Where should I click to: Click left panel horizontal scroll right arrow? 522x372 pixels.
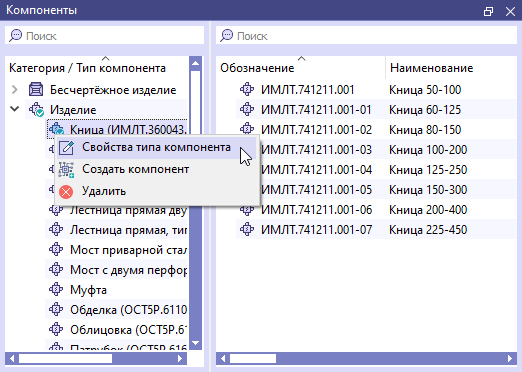[x=180, y=359]
